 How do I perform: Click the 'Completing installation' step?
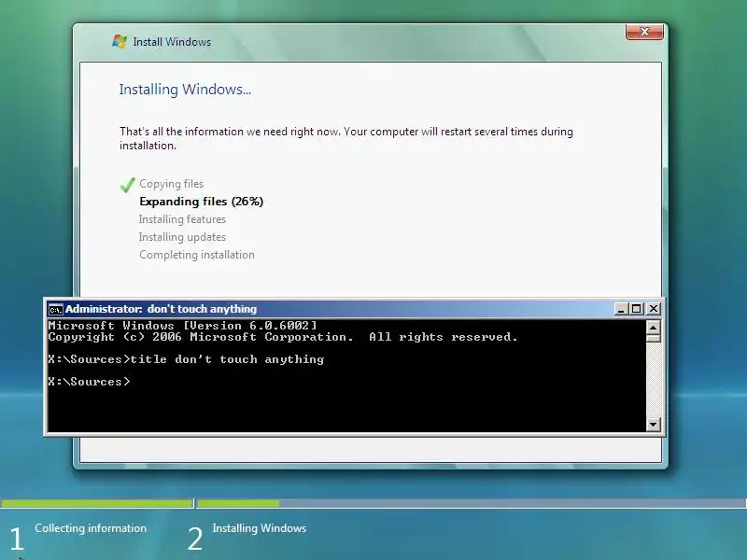coord(197,255)
